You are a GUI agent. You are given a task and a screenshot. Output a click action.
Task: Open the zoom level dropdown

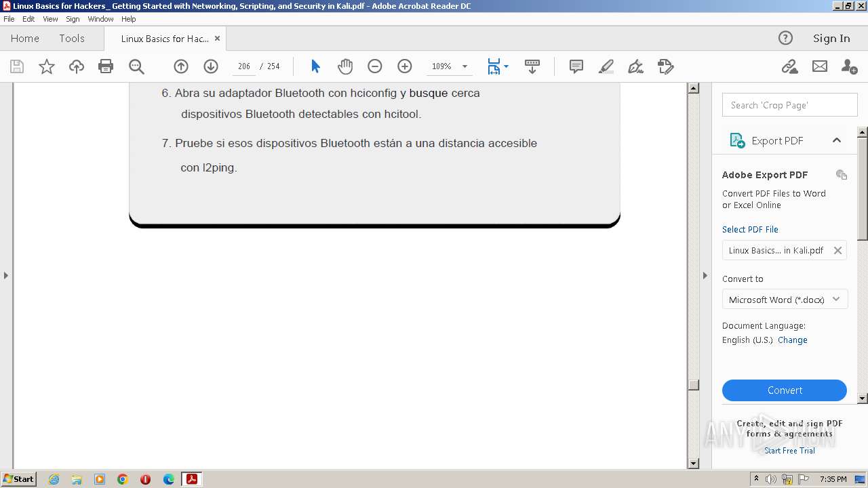pyautogui.click(x=465, y=66)
